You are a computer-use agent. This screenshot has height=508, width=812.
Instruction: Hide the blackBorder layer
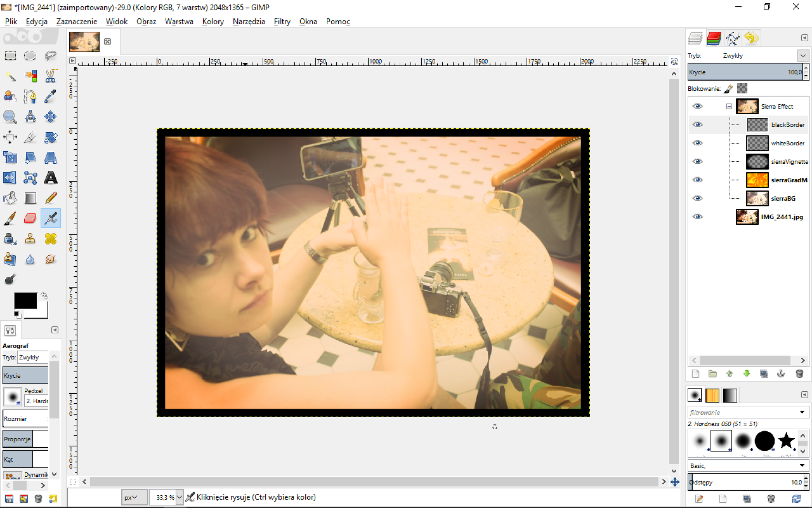click(x=697, y=125)
